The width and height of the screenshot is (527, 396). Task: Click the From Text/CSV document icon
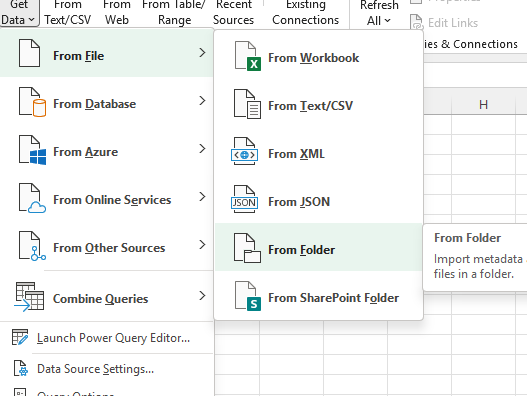point(247,104)
